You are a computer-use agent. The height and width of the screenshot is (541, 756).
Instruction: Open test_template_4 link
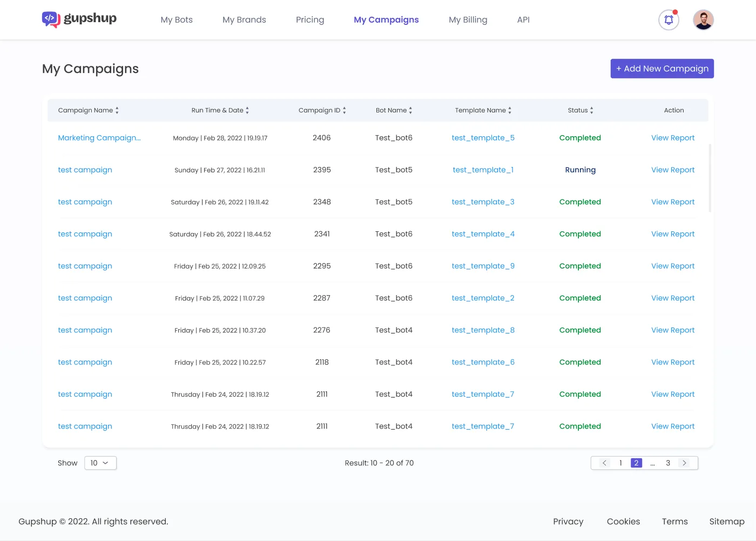pos(483,234)
